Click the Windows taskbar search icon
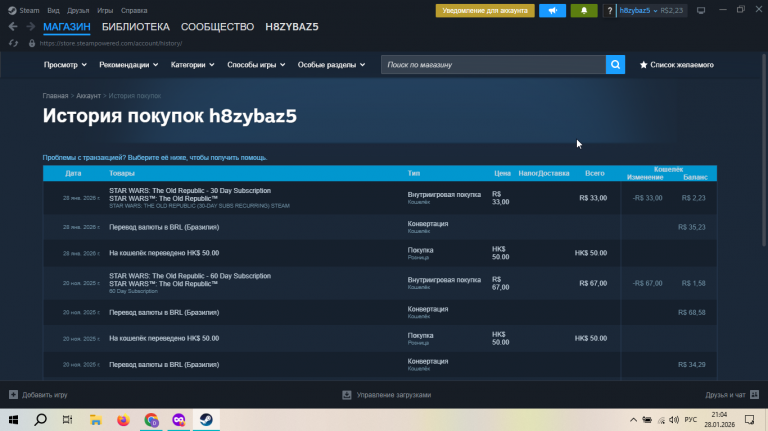Image resolution: width=768 pixels, height=431 pixels. [x=41, y=420]
